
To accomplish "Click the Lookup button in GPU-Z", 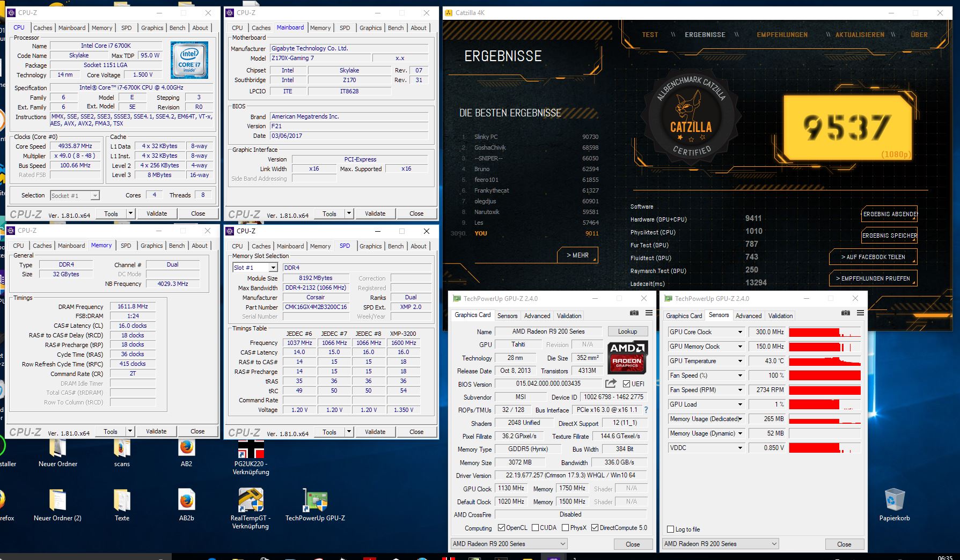I will [x=627, y=331].
